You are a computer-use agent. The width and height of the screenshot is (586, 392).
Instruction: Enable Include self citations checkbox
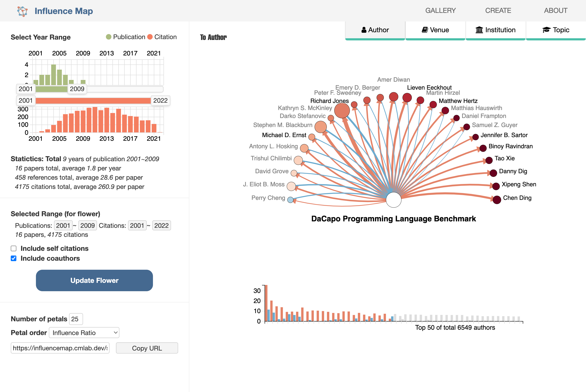(x=14, y=248)
